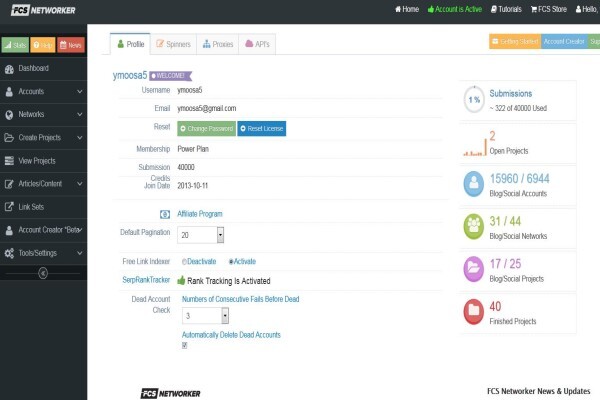Click the FCS Networker News & Updates heading

(x=538, y=391)
